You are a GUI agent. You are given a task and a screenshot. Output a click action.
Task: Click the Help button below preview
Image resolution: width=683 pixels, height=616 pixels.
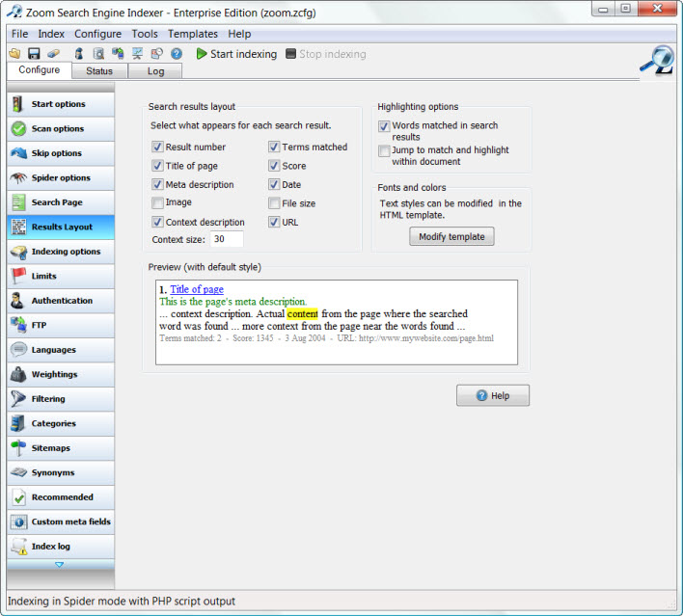point(493,395)
